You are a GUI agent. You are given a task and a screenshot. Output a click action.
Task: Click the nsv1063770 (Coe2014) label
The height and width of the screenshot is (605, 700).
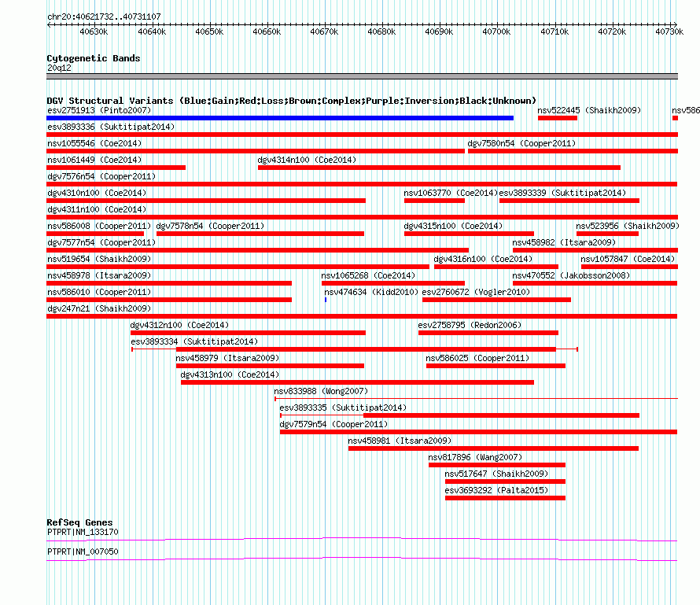(451, 193)
